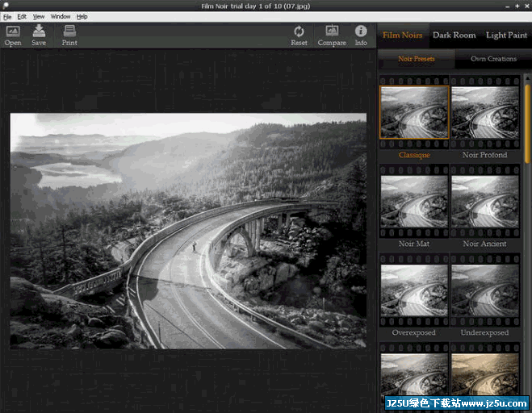The image size is (532, 413).
Task: Click the main bridge photo preview
Action: [x=188, y=231]
